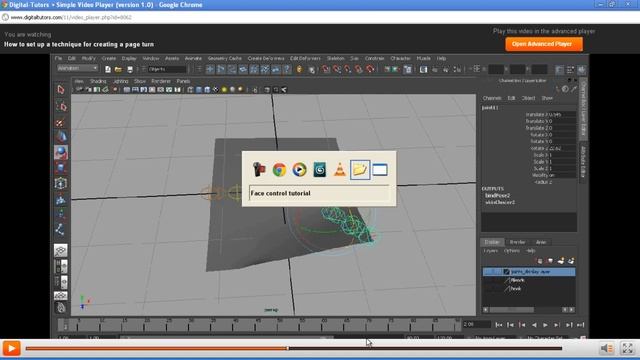Click the layer editor horizontal scrollbar
640x360 pixels.
tap(511, 310)
